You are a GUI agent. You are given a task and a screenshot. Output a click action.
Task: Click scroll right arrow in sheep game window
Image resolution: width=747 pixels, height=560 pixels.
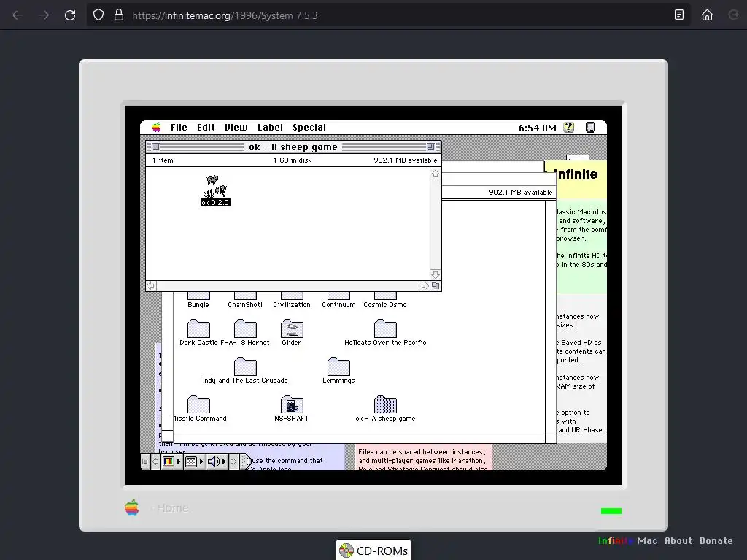pyautogui.click(x=425, y=286)
